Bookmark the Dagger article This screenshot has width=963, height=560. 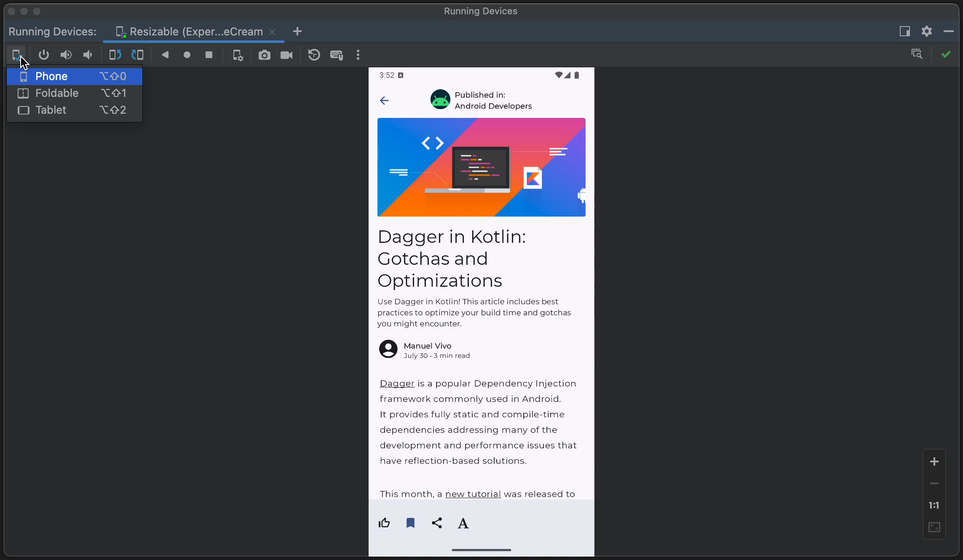click(x=410, y=523)
